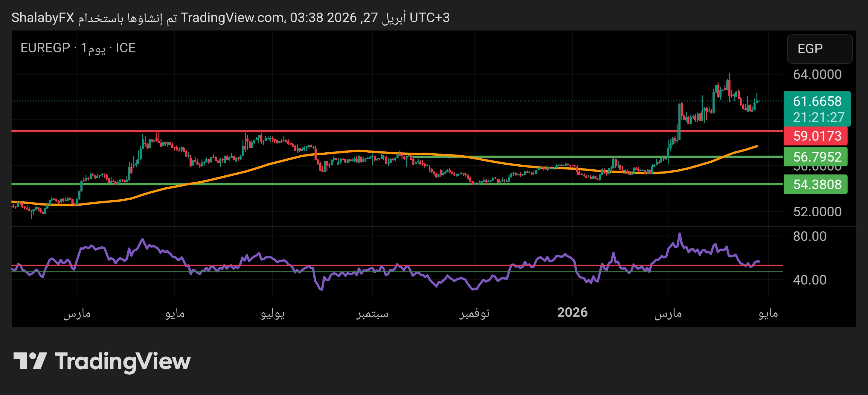868x395 pixels.
Task: Open the EGP currency selector
Action: [x=819, y=49]
